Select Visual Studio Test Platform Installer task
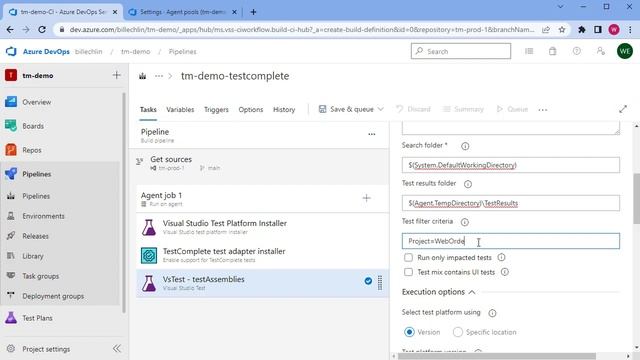The width and height of the screenshot is (640, 360). [x=262, y=227]
